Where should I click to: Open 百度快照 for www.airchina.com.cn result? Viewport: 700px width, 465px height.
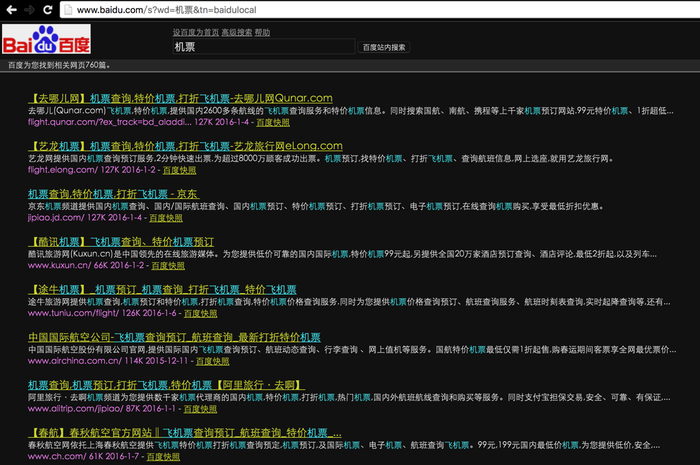click(x=212, y=361)
